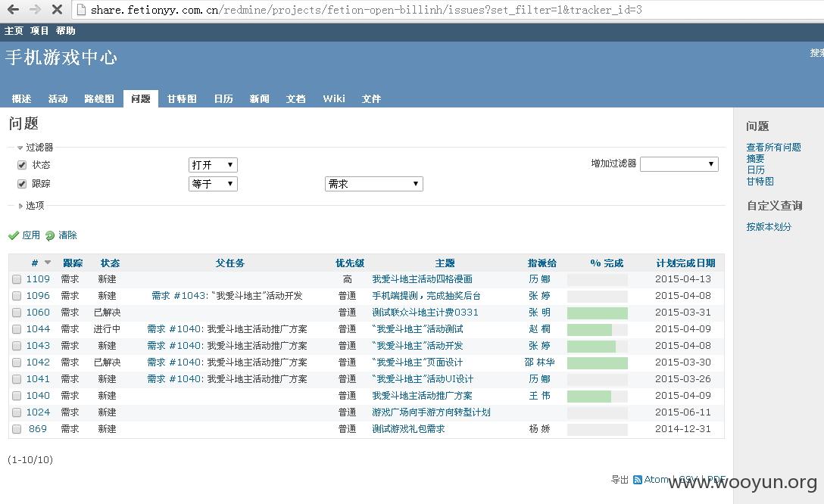Open the 按版本划分 custom query
This screenshot has width=824, height=504.
pyautogui.click(x=769, y=227)
